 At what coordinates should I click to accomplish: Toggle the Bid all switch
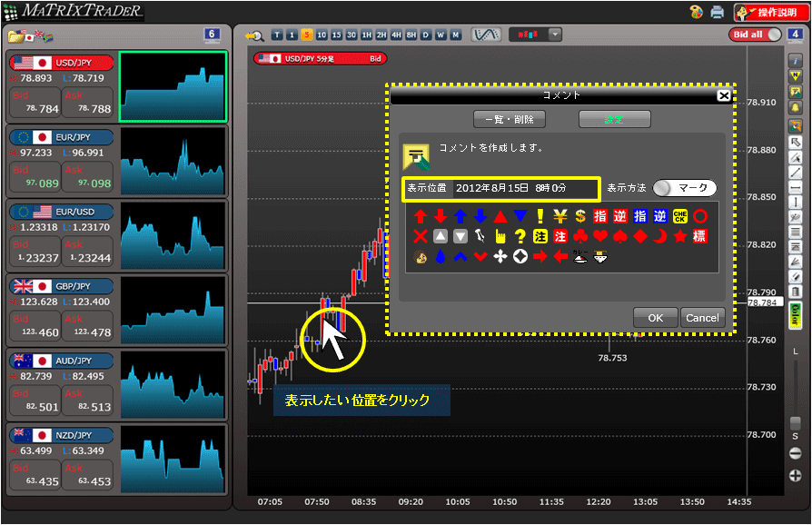click(755, 35)
